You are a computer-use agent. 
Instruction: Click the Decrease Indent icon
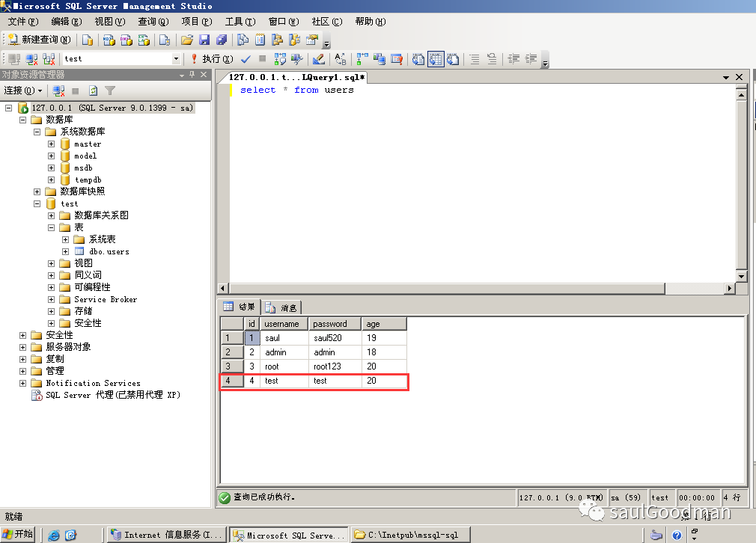pos(514,59)
